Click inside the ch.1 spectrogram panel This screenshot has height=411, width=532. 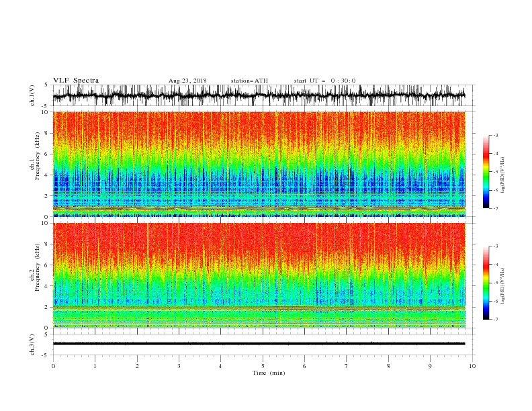pyautogui.click(x=259, y=164)
